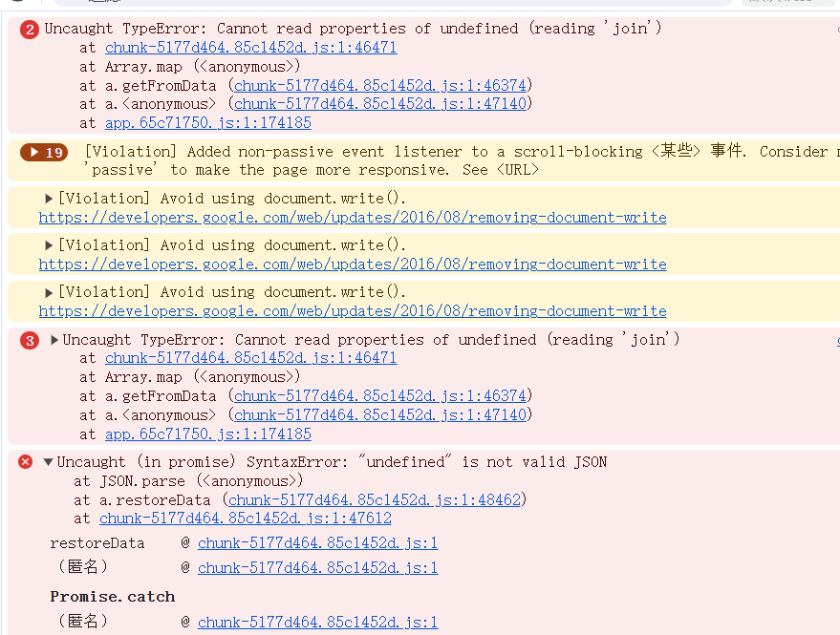Collapse the Uncaught (in promise) SyntaxError stack

(48, 462)
